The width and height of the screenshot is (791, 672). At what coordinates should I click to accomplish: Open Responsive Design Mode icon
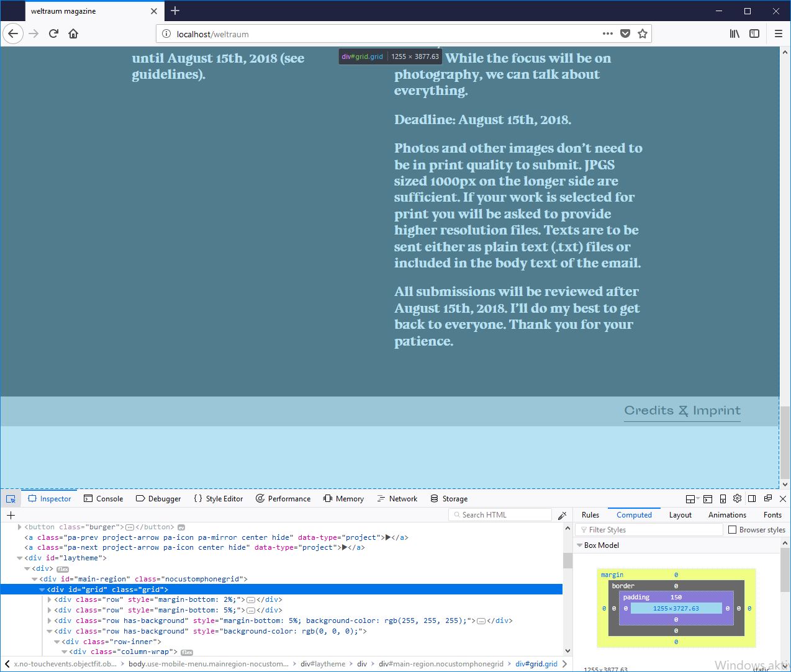click(x=723, y=499)
